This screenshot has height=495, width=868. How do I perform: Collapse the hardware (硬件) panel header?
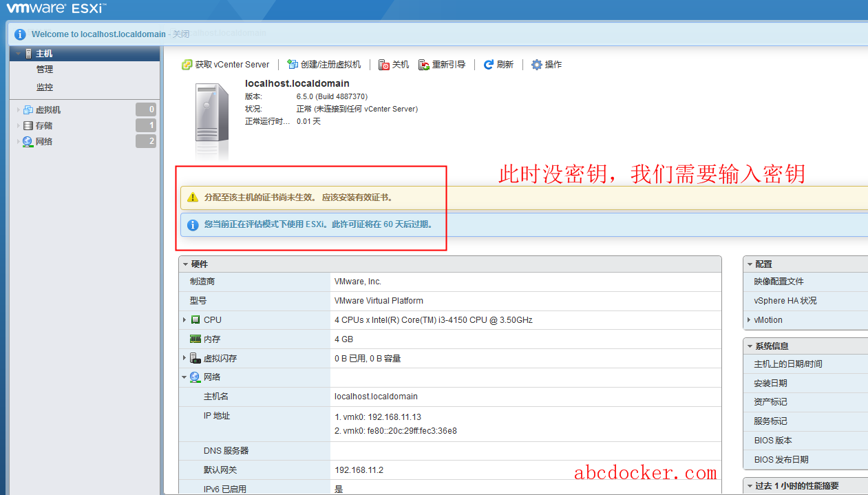click(185, 264)
